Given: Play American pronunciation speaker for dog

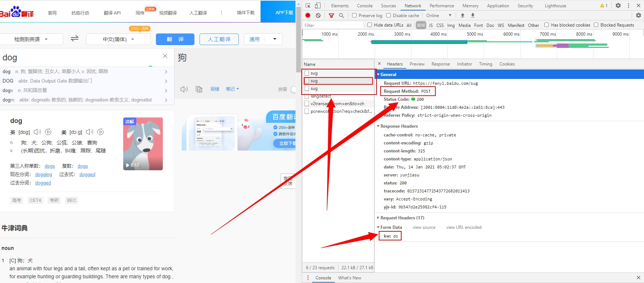Looking at the screenshot, I should (x=89, y=132).
